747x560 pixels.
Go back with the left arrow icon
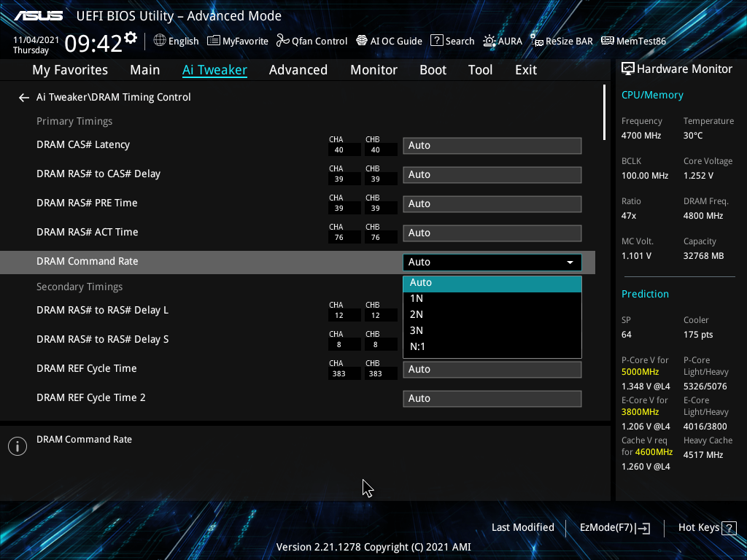point(24,98)
